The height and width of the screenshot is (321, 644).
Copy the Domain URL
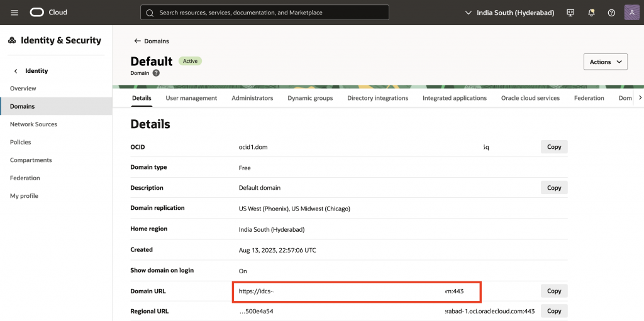554,291
